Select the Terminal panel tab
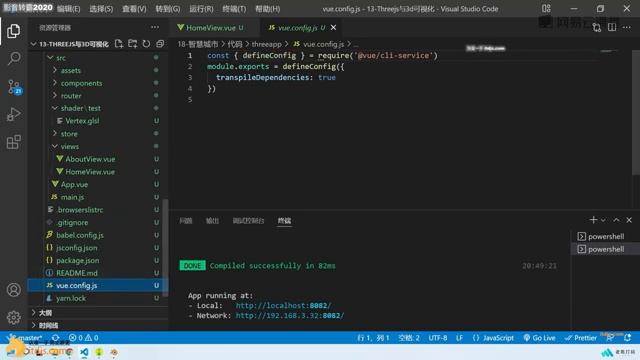 [284, 221]
